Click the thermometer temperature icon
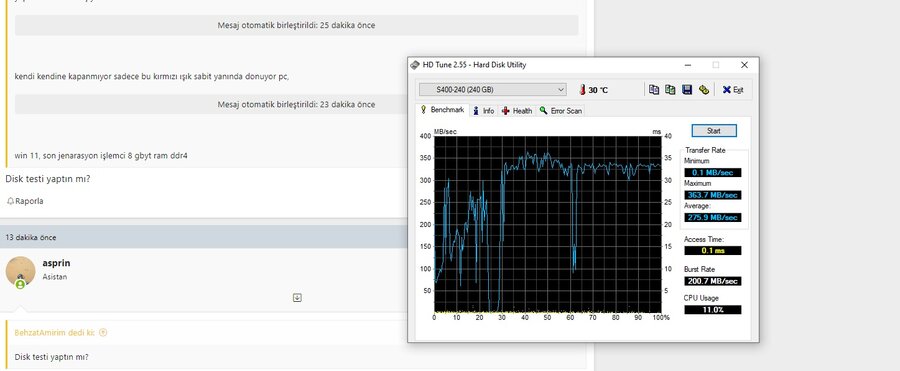This screenshot has width=900, height=371. (582, 90)
